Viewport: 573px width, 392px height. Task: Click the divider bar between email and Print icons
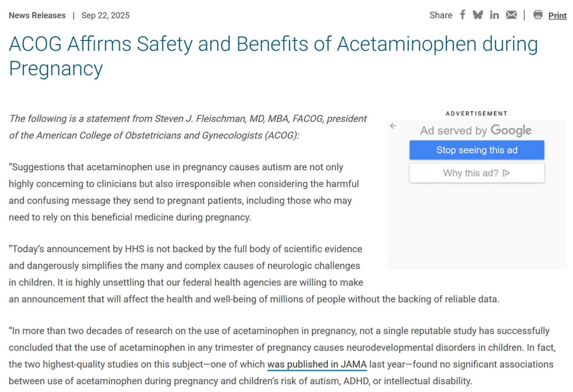(x=524, y=15)
